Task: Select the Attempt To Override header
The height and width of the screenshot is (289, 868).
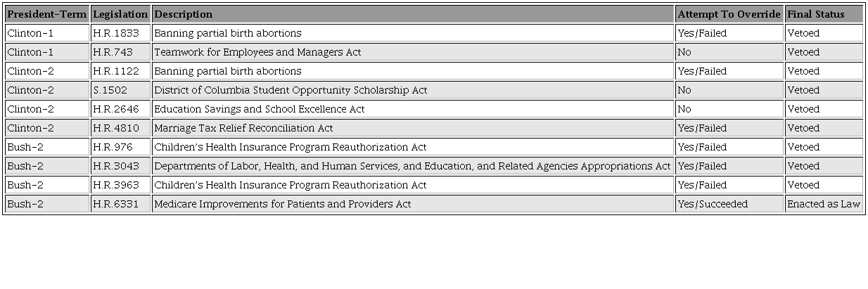Action: pyautogui.click(x=729, y=14)
